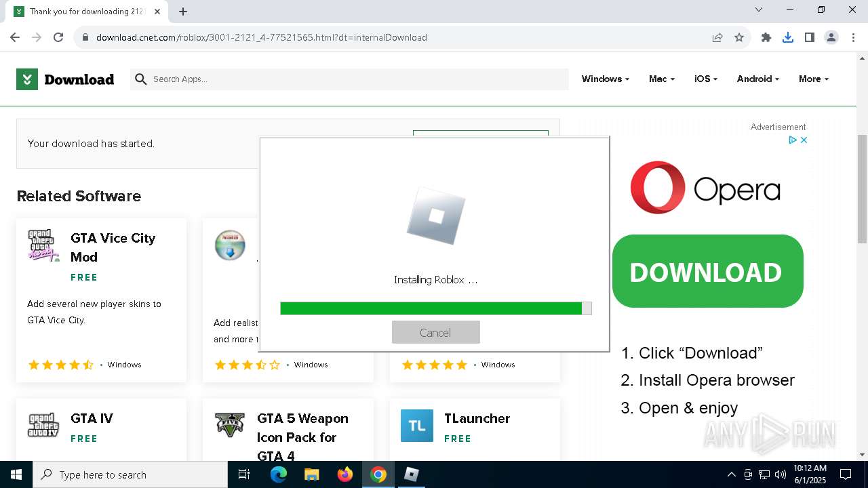Click the share page icon in address bar
Screen dimensions: 868x488
point(717,37)
